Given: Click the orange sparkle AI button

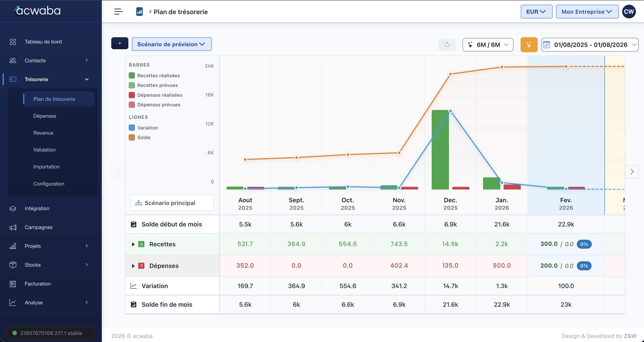Looking at the screenshot, I should pyautogui.click(x=529, y=45).
